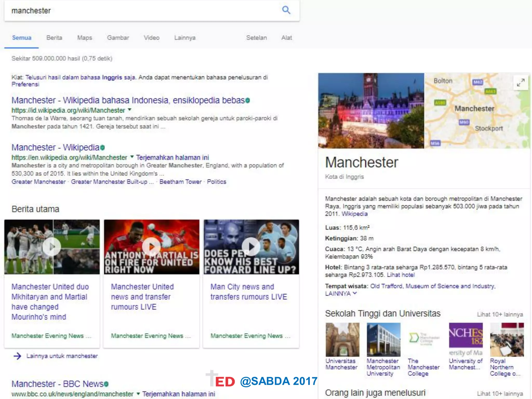Switch to the Berita tab
532x399 pixels.
pos(54,38)
